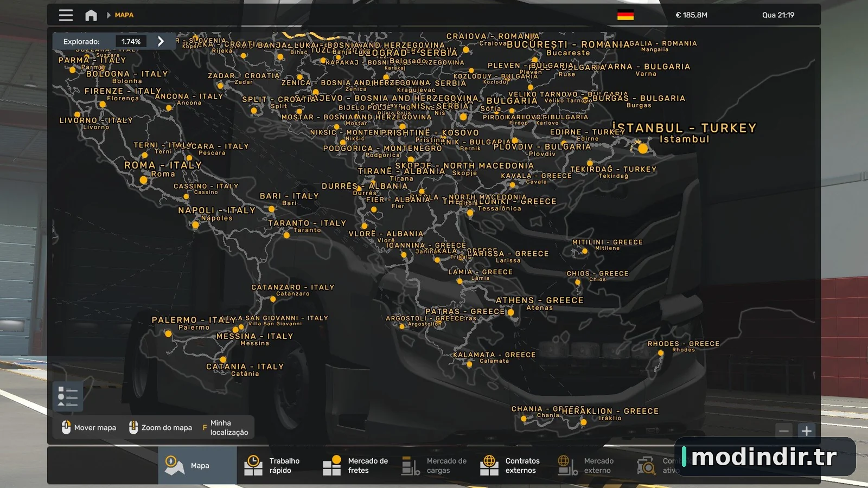Image resolution: width=868 pixels, height=488 pixels.
Task: Select the Kalamata city marker
Action: (469, 364)
